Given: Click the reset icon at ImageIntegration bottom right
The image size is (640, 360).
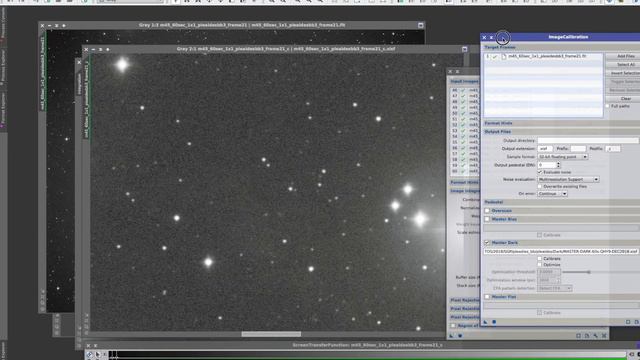Looking at the screenshot, I should click(x=604, y=336).
